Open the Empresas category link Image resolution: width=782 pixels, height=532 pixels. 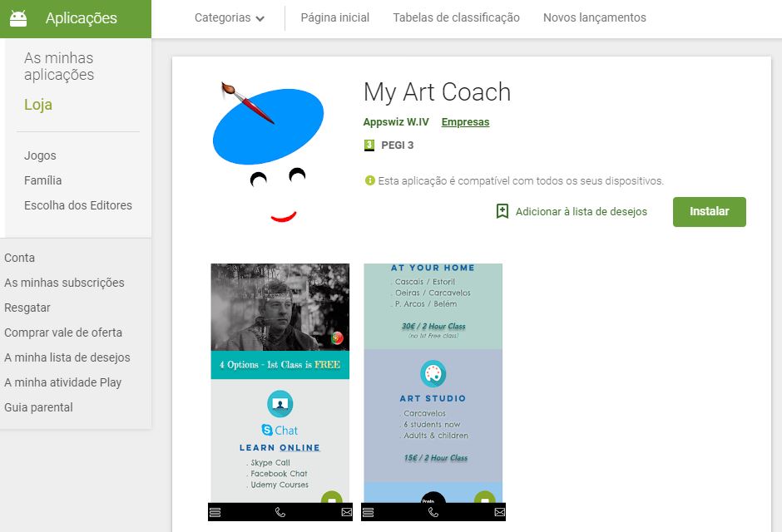coord(465,122)
